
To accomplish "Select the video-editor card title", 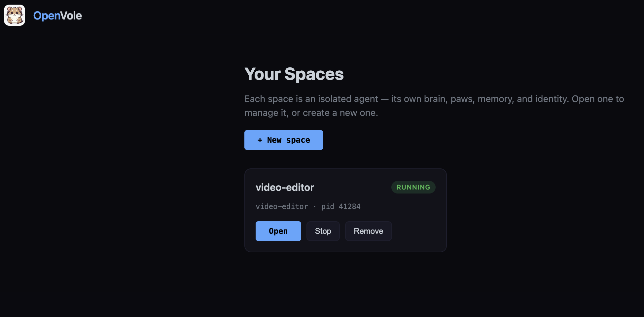I will click(285, 188).
